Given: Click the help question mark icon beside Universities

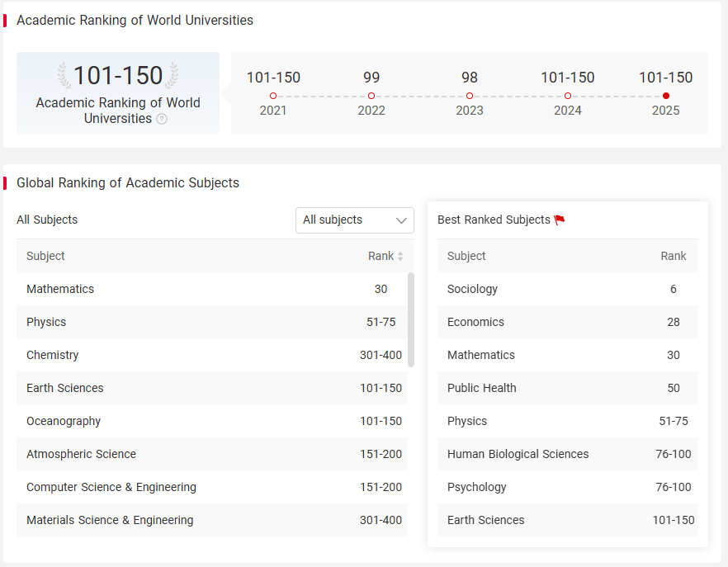Looking at the screenshot, I should [x=162, y=120].
